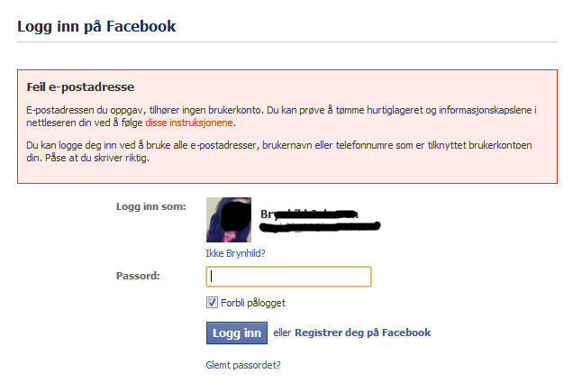Click the Logg inn button
573x392 pixels.
237,333
